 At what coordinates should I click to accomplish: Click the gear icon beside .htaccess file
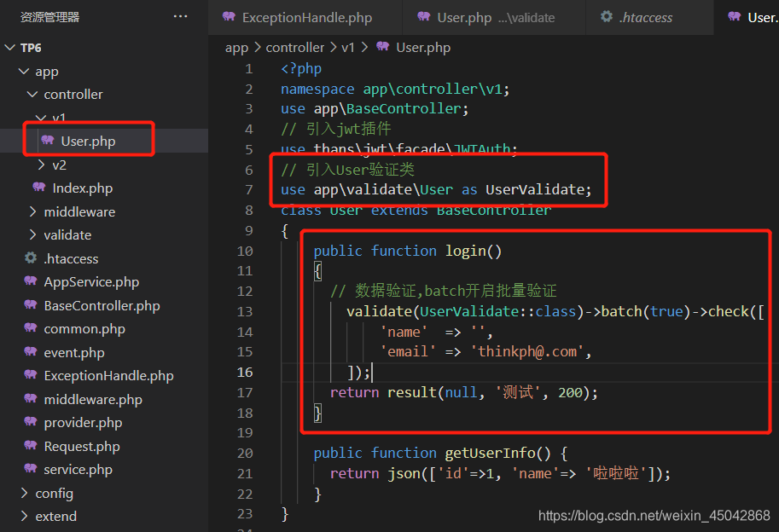point(31,258)
